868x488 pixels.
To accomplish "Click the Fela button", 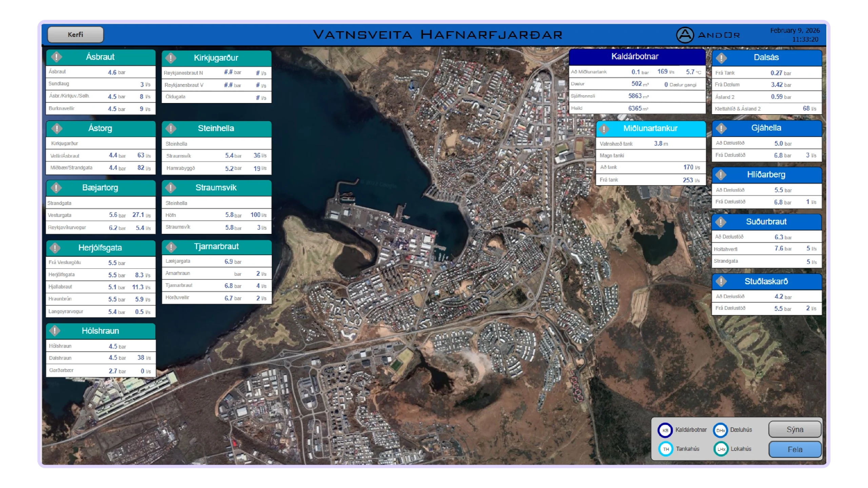I will tap(794, 449).
